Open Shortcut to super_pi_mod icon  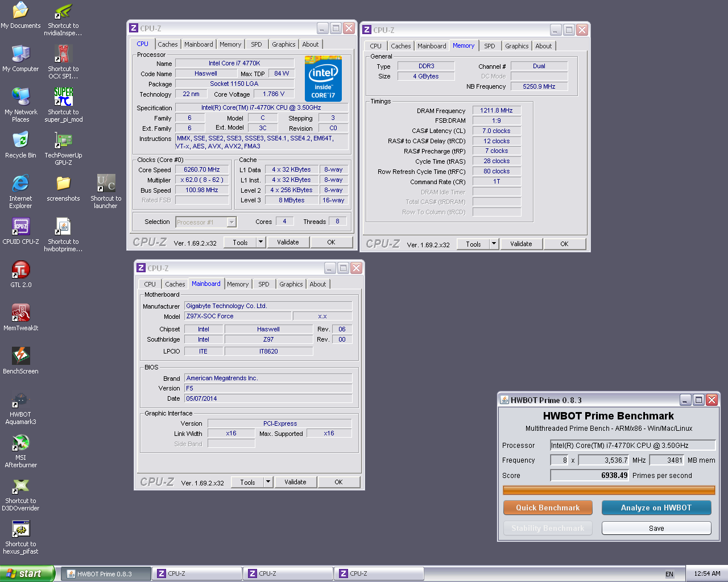coord(63,105)
